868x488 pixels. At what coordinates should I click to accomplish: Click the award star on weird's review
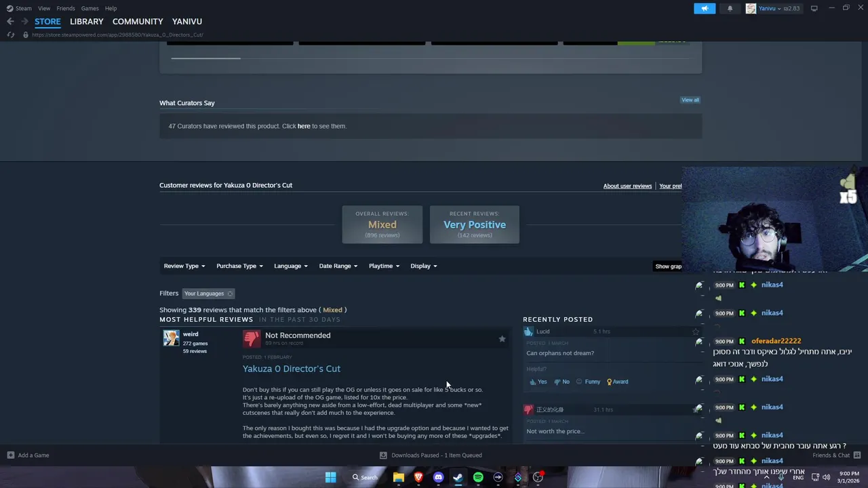click(502, 339)
